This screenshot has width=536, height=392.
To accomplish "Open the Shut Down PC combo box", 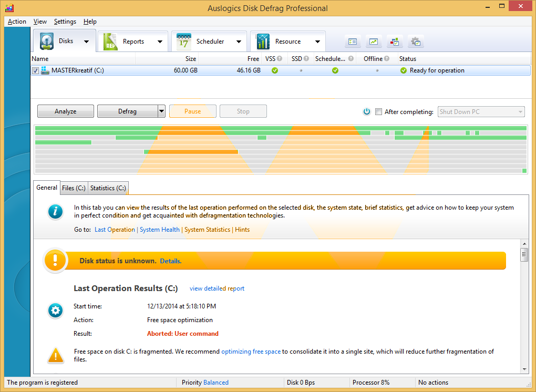I will 481,112.
